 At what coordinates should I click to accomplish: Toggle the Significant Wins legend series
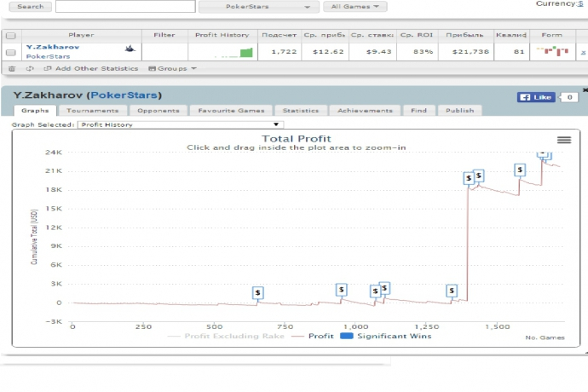point(386,336)
